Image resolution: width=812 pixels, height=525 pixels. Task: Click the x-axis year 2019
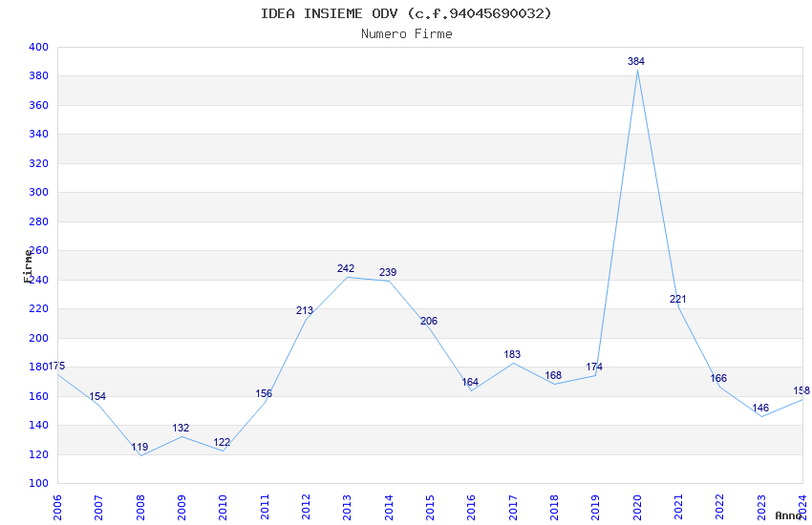click(595, 507)
